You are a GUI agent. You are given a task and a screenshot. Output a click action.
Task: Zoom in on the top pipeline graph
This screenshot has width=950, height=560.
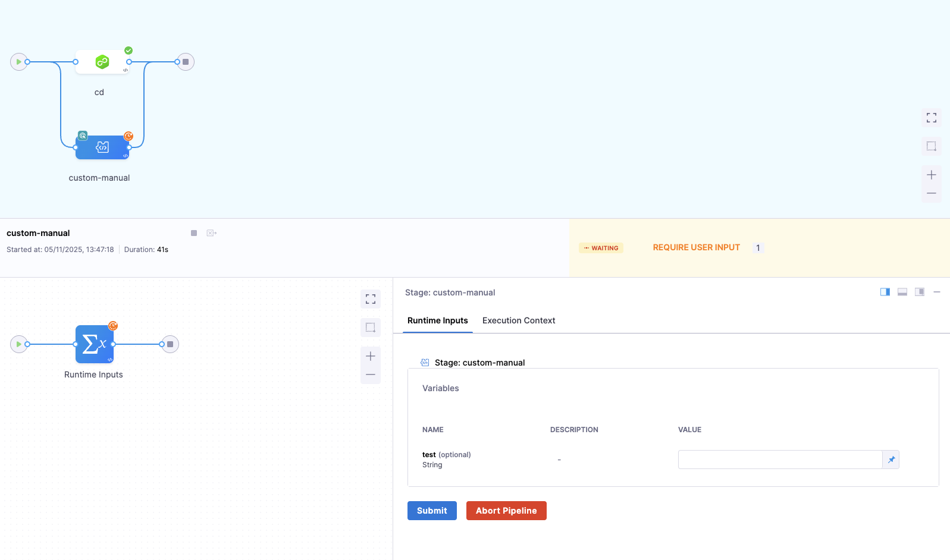click(932, 175)
